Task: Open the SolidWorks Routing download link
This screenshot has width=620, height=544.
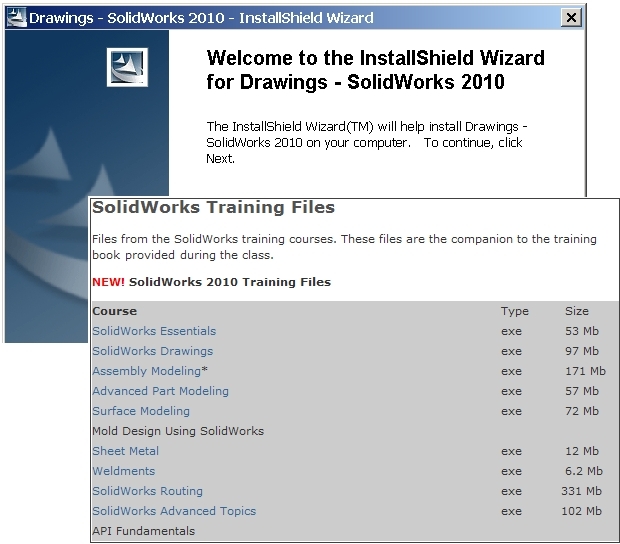Action: point(147,491)
